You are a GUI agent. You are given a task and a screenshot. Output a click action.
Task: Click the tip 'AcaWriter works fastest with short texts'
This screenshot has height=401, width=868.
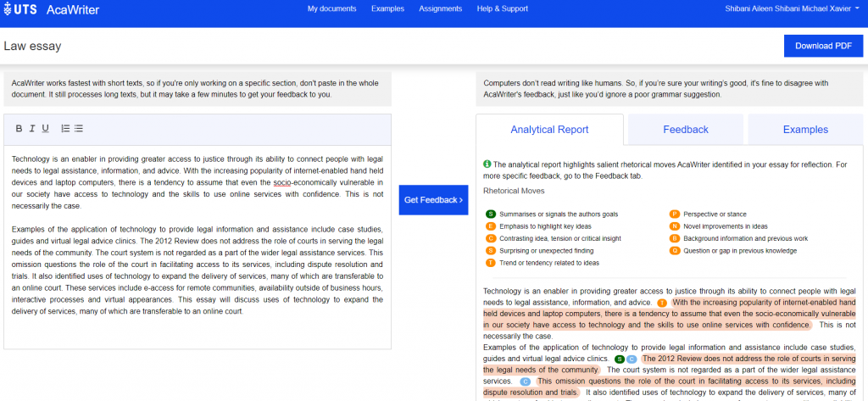198,89
